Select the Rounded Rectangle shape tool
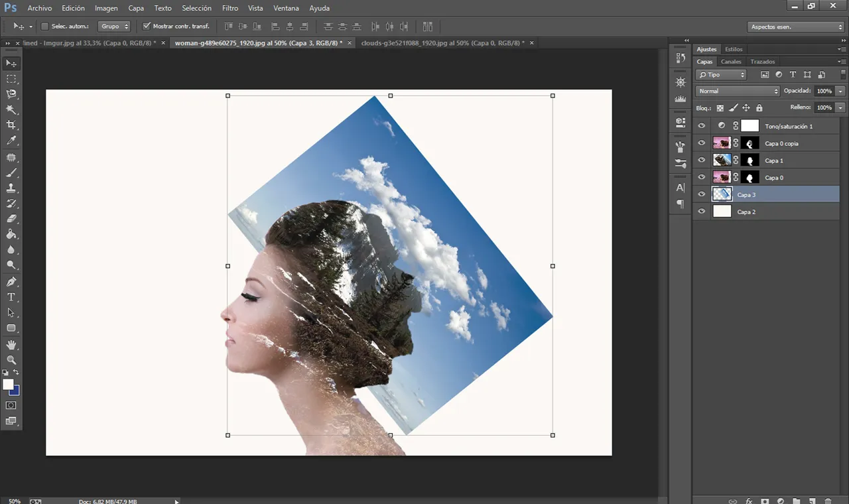Image resolution: width=849 pixels, height=504 pixels. pyautogui.click(x=11, y=328)
